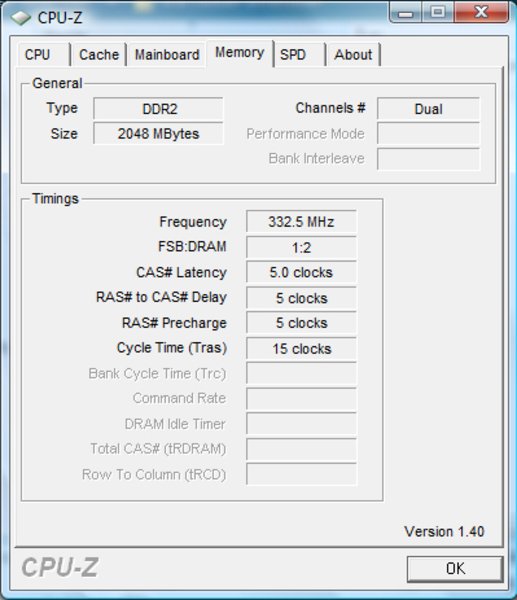Click the CPU-Z title bar app icon
Viewport: 517px width, 600px height.
(20, 17)
